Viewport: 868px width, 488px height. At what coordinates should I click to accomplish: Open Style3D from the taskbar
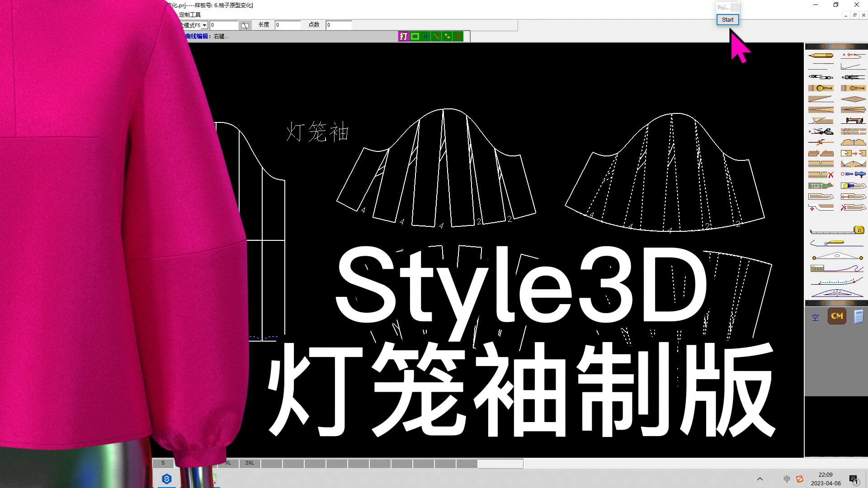coord(167,479)
